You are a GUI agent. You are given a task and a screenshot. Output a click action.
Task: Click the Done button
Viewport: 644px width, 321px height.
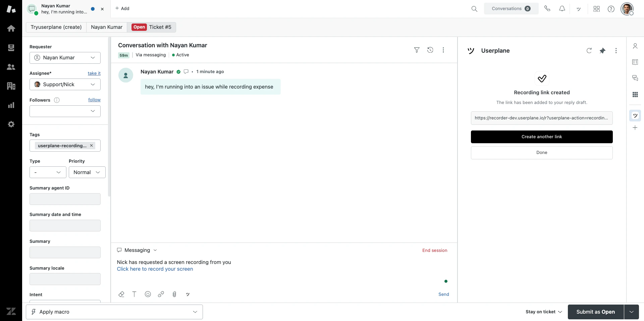pos(541,153)
